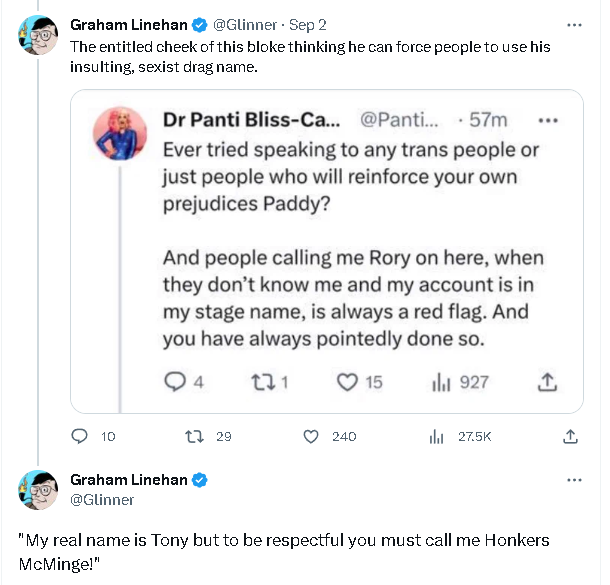Open more options on second Linehan tweet

[574, 480]
